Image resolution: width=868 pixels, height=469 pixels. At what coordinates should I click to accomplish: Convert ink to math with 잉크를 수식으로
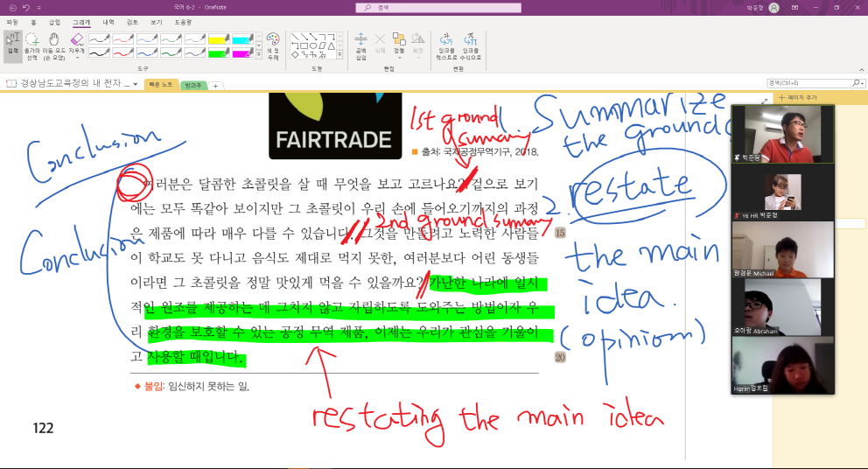[471, 46]
